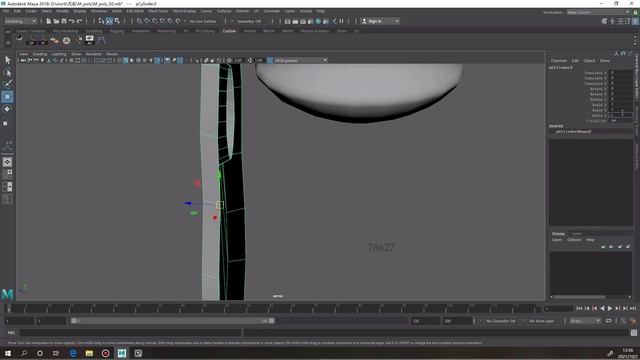The height and width of the screenshot is (360, 640).
Task: Select the pCylinderShape2 input node
Action: 573,131
